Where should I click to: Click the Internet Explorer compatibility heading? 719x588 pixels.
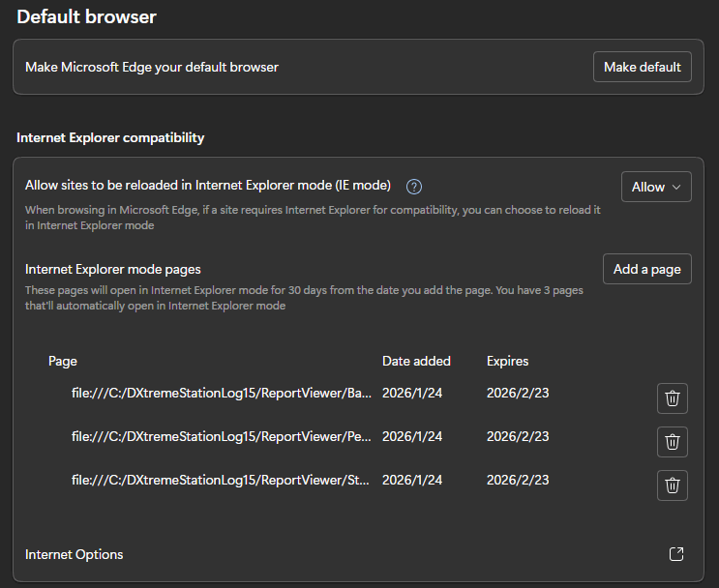coord(110,137)
